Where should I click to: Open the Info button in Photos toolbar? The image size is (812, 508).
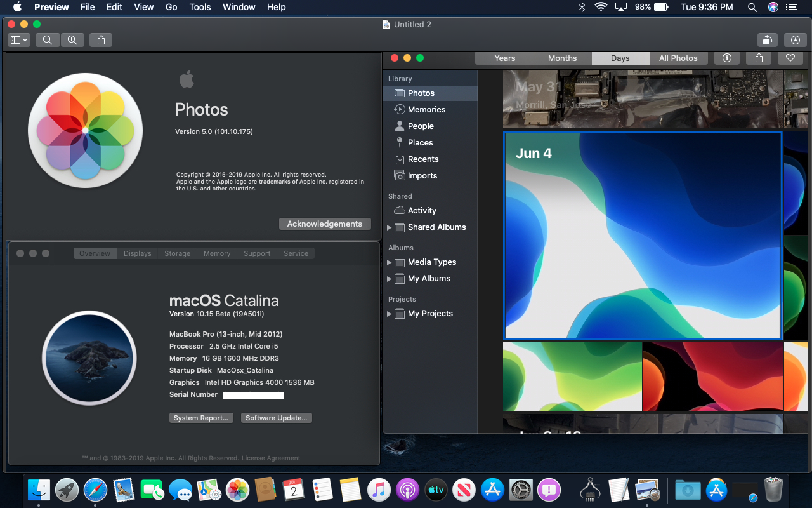727,58
